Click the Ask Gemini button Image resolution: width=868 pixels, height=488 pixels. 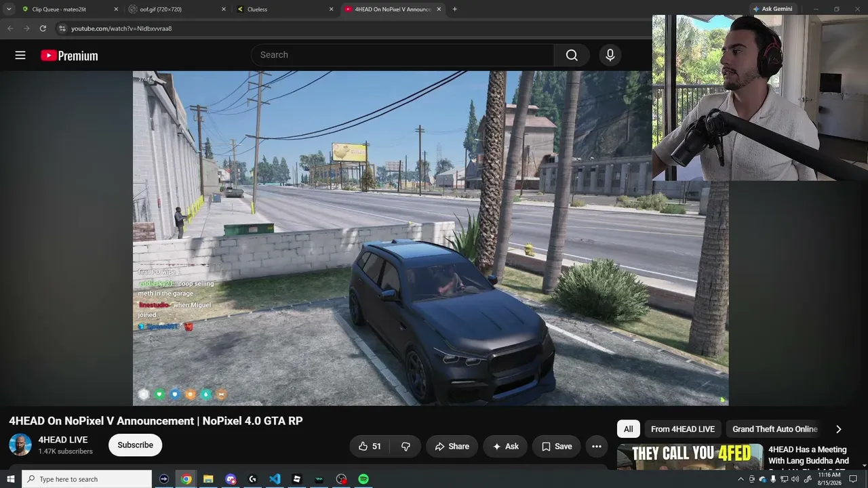coord(772,9)
